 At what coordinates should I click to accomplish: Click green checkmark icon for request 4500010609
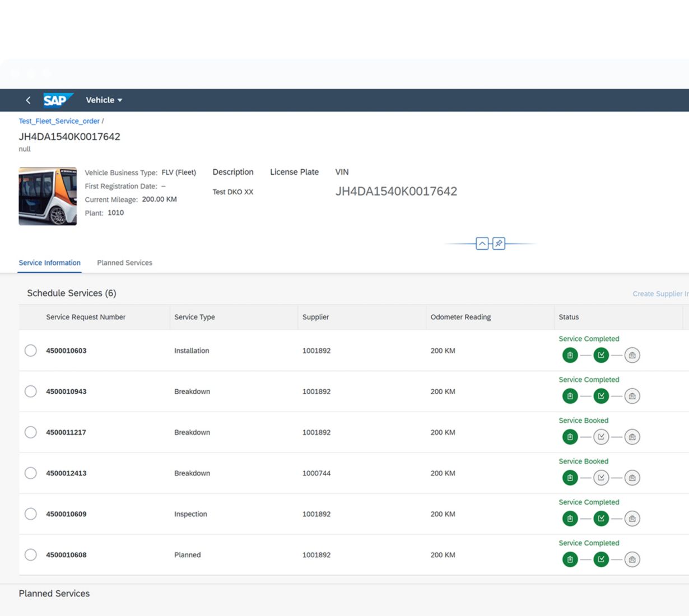tap(601, 519)
